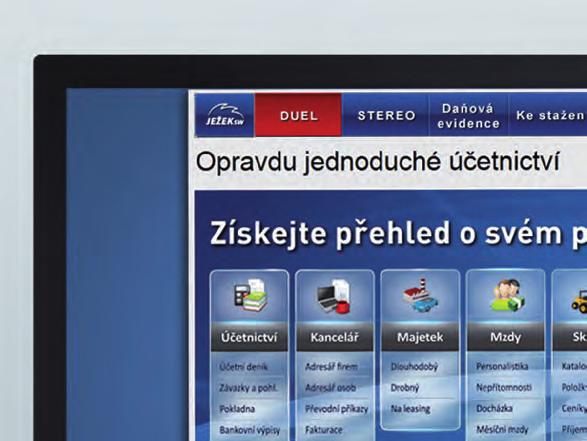This screenshot has height=441, width=587.
Task: Click the Ježek SW logo
Action: coord(225,115)
